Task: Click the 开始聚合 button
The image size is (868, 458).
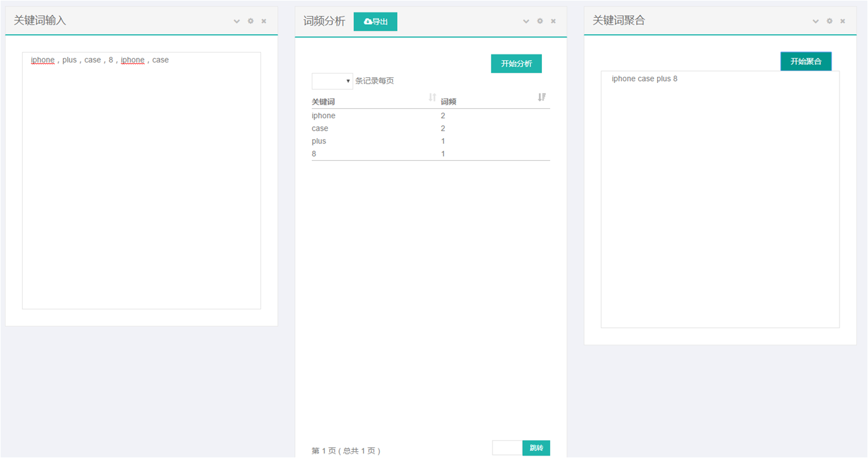Action: click(x=806, y=61)
